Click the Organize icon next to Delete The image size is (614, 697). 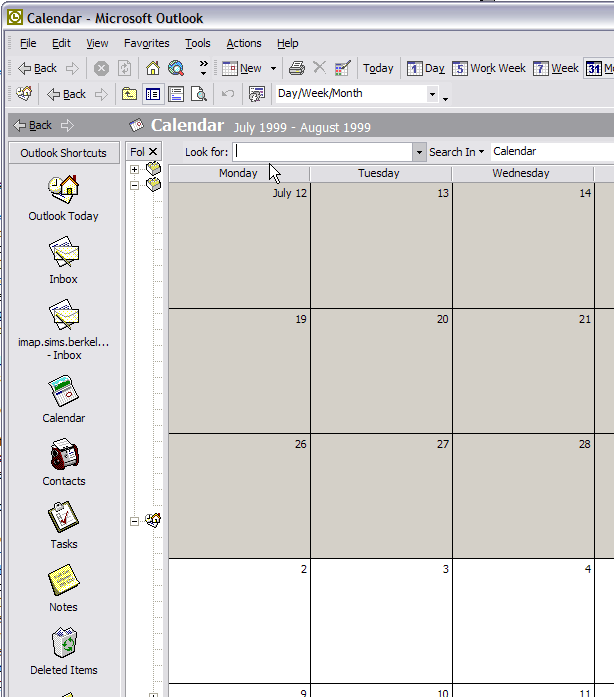coord(342,68)
